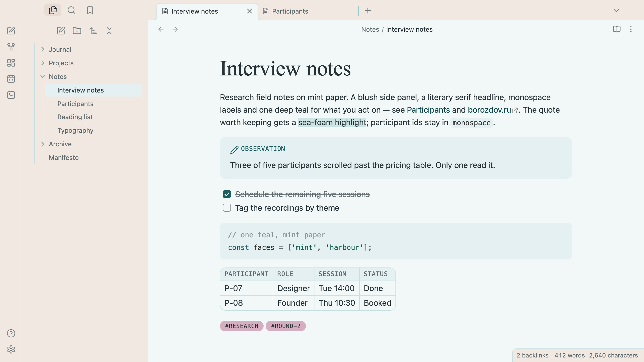Click the Observation callout title
The width and height of the screenshot is (644, 362).
(x=263, y=149)
